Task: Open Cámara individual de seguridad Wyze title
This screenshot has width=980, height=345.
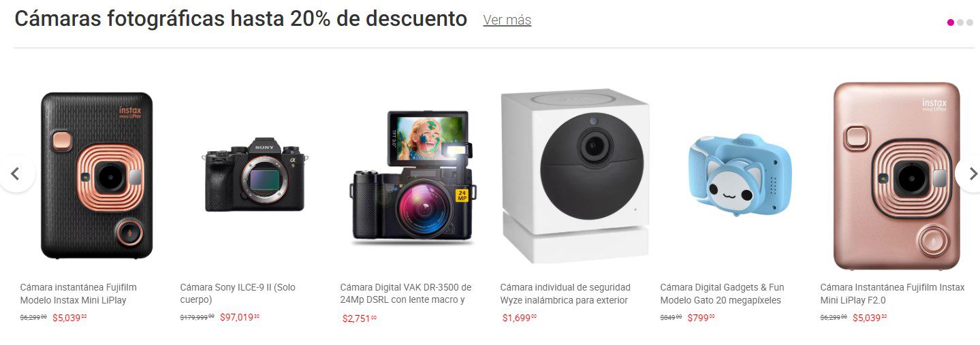Action: 565,294
